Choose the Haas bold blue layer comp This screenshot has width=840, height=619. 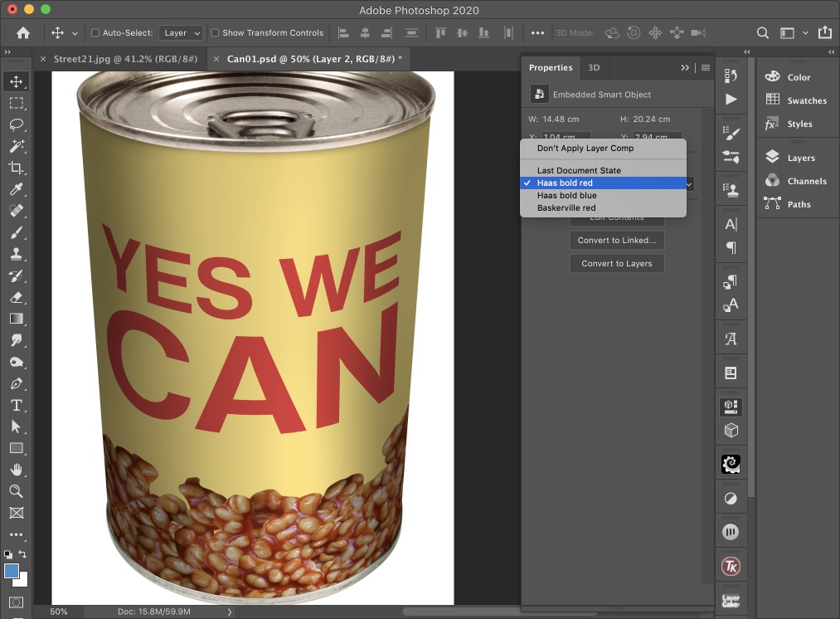pyautogui.click(x=566, y=196)
